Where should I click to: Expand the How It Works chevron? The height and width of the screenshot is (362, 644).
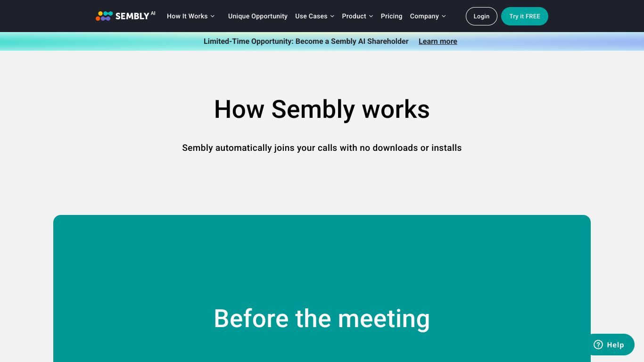213,16
